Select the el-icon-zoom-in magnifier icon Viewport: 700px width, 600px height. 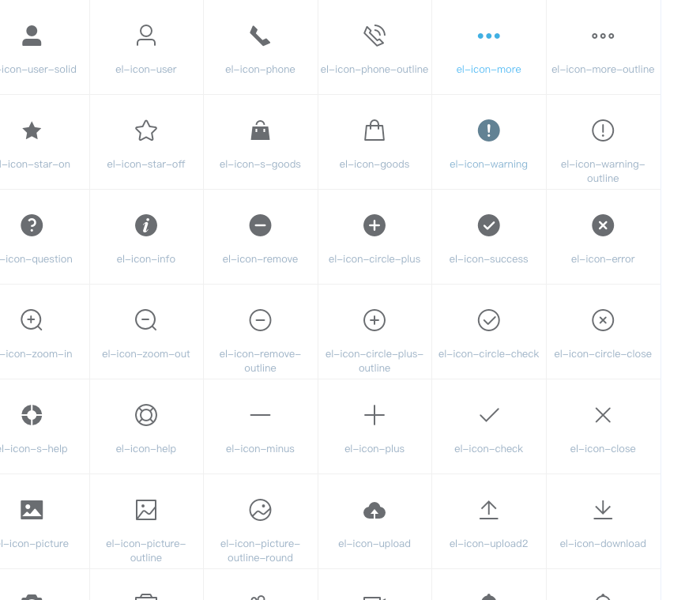coord(32,320)
